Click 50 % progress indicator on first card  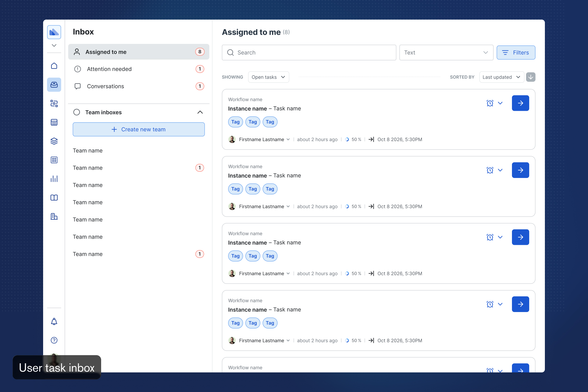click(x=353, y=140)
